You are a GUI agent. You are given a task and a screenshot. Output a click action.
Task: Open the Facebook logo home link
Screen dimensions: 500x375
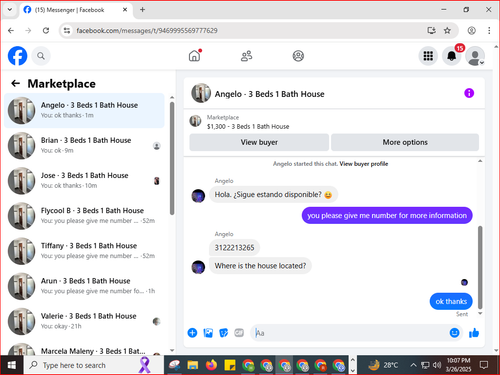click(17, 56)
